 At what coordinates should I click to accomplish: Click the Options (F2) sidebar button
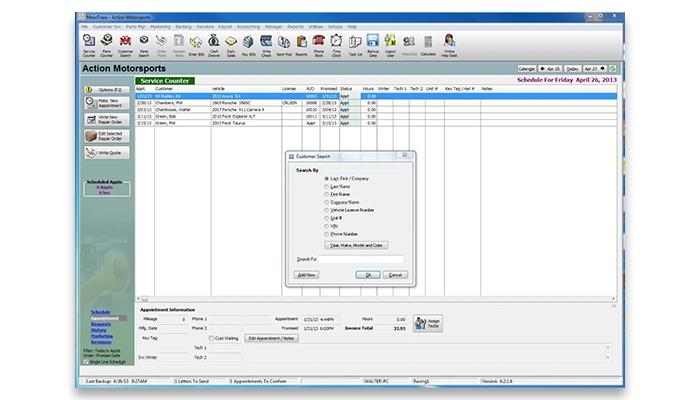pos(107,90)
